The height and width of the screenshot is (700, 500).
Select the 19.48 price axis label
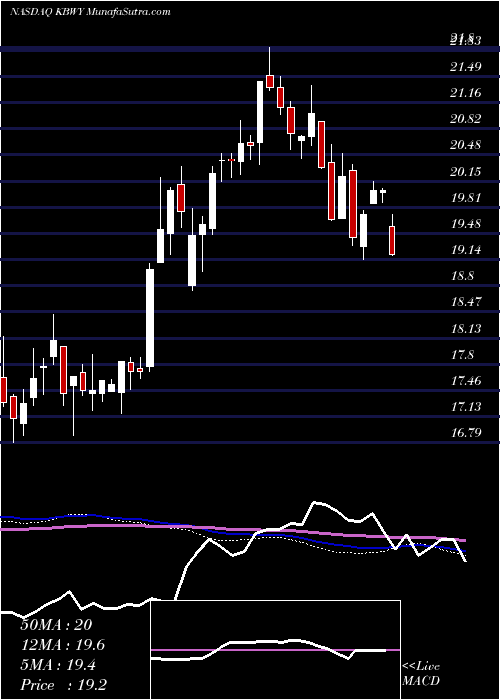[x=466, y=224]
